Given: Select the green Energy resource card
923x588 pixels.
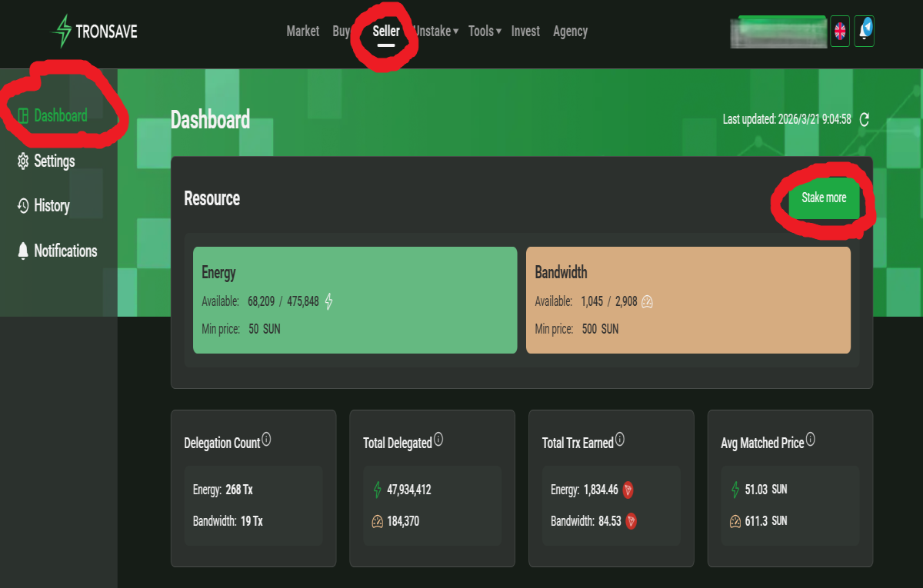Looking at the screenshot, I should point(355,300).
